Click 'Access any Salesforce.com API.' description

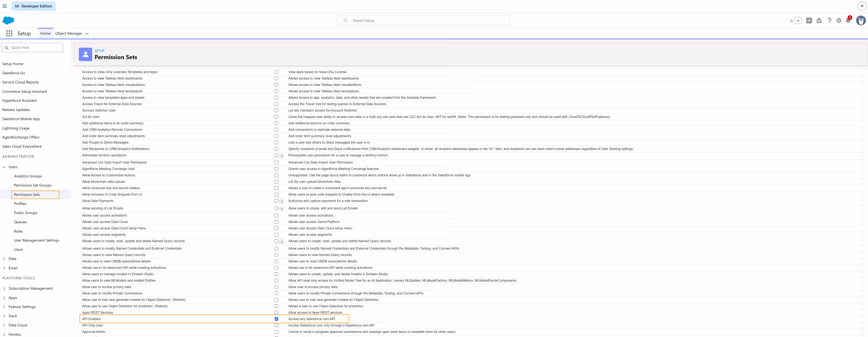pos(312,319)
